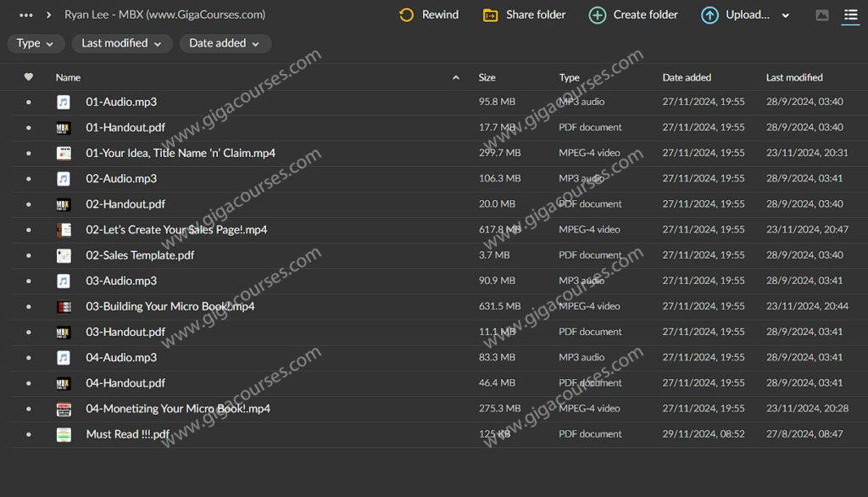Toggle favourite dot for 01-Handout.pdf
Viewport: 868px width, 497px height.
(x=29, y=128)
